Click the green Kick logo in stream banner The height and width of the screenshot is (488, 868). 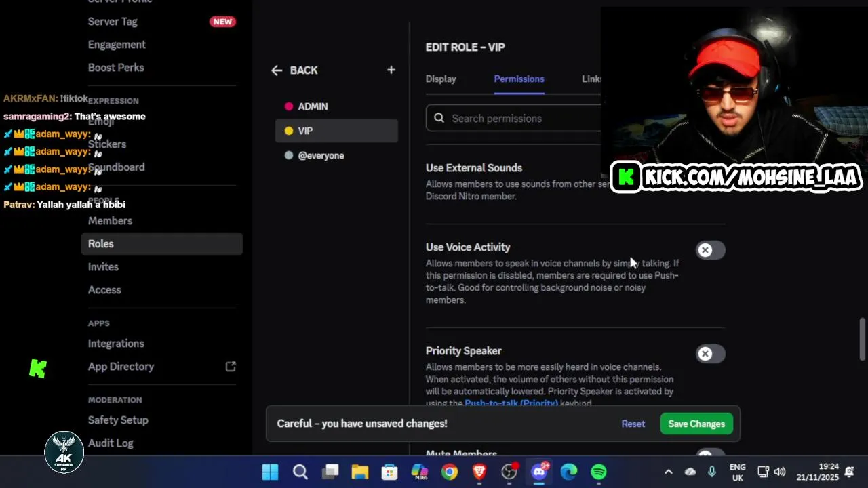[x=626, y=178]
